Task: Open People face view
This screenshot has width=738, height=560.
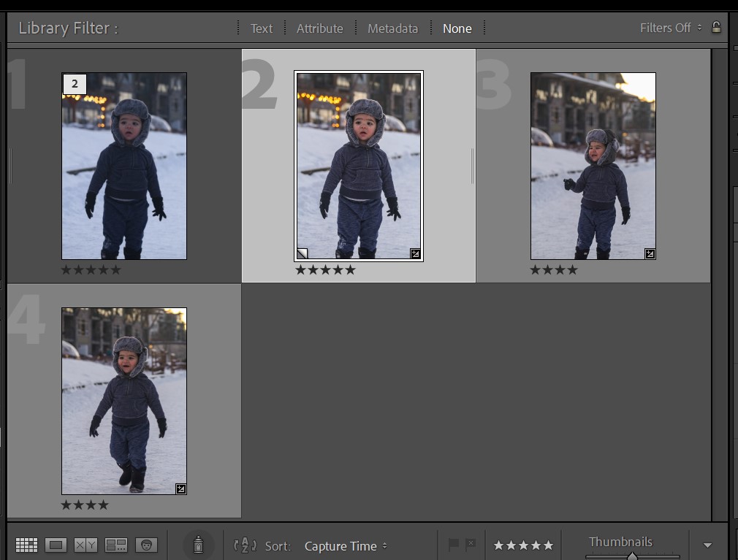Action: coord(146,545)
